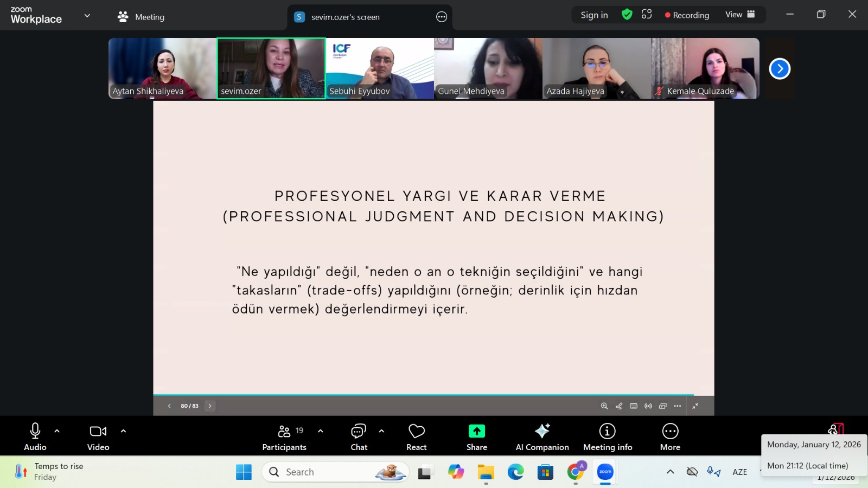The height and width of the screenshot is (488, 868).
Task: Expand video options arrow next to Video
Action: (x=123, y=431)
